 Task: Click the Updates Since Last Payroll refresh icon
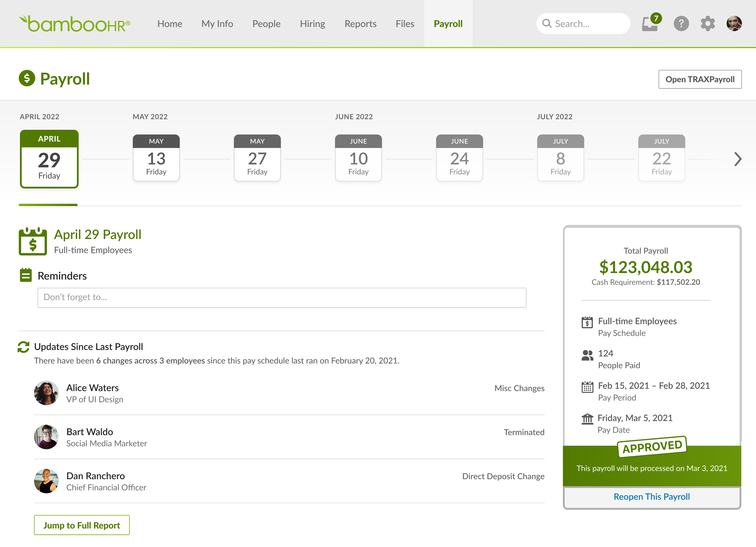click(x=23, y=347)
